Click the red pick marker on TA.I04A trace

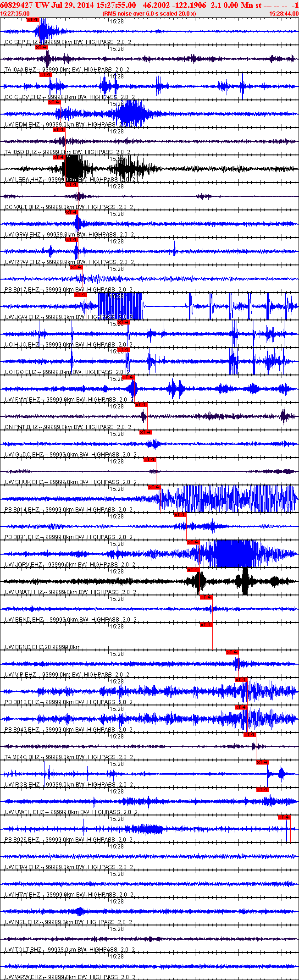coord(41,47)
